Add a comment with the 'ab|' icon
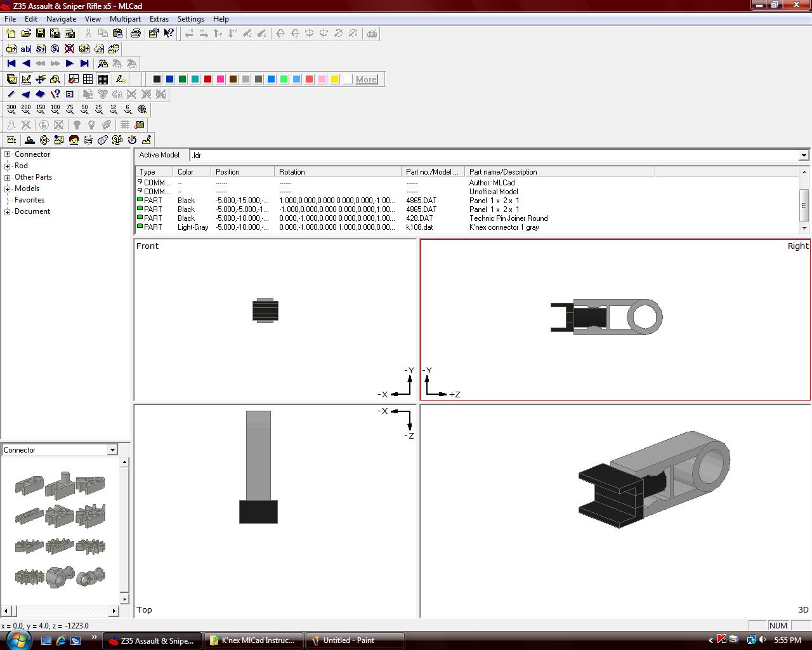This screenshot has width=812, height=650. (x=26, y=49)
